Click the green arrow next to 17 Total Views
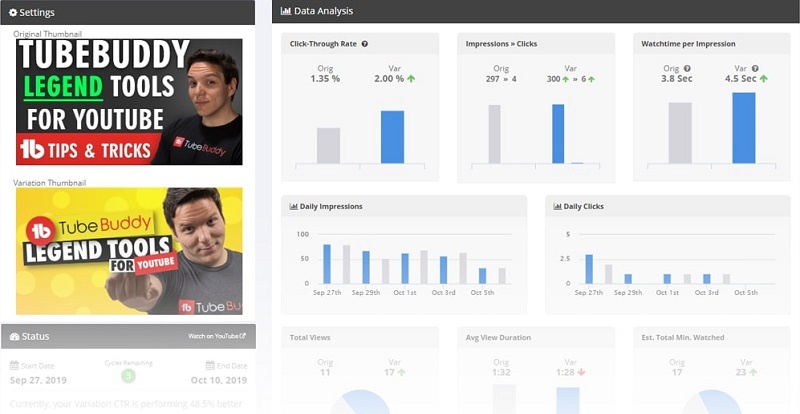 coord(402,372)
